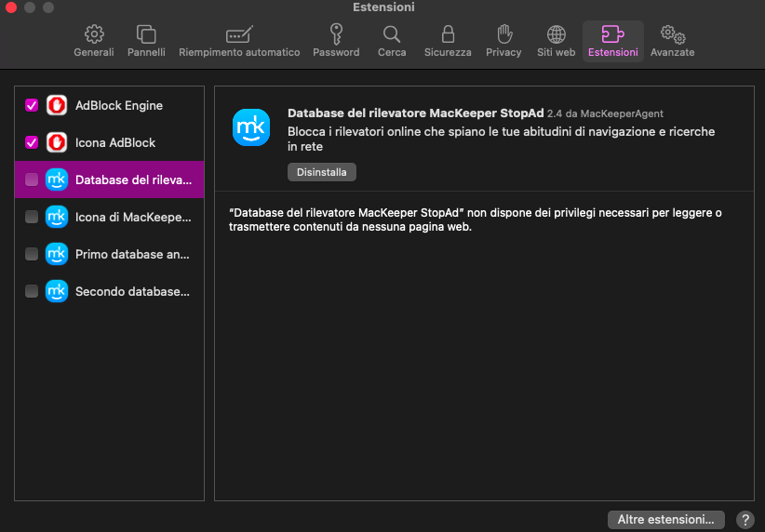The width and height of the screenshot is (765, 532).
Task: Click the MacKeeper icon beside Secondo database...
Action: (x=57, y=291)
